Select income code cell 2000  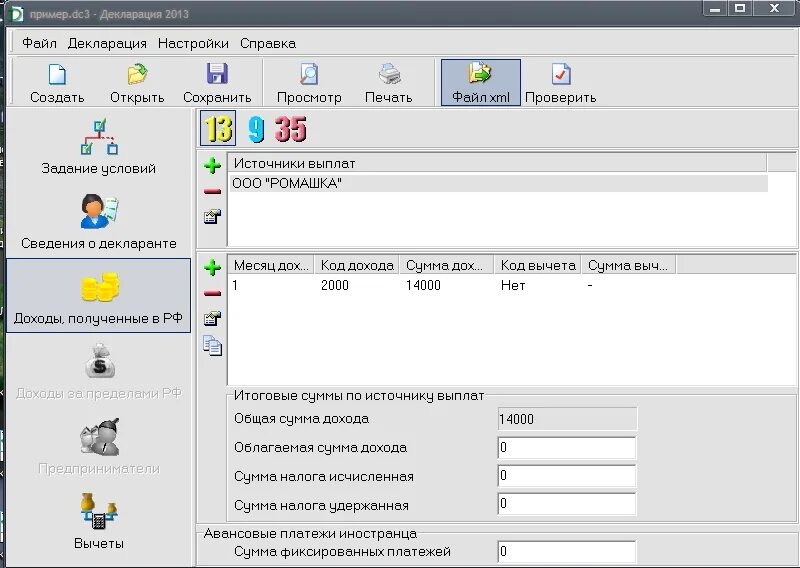(x=335, y=285)
